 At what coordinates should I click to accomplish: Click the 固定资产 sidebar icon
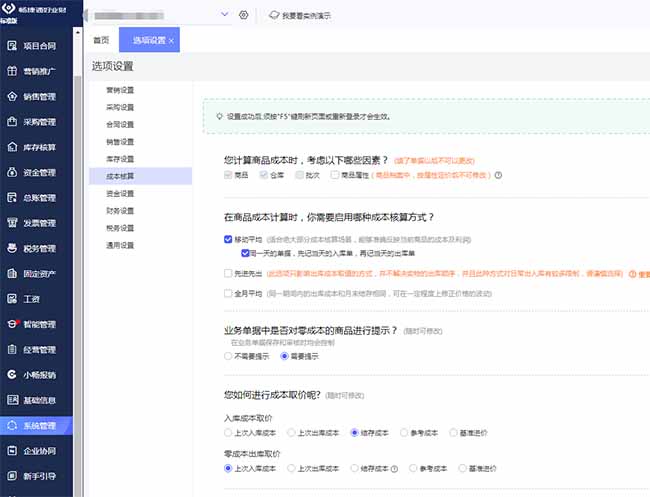pyautogui.click(x=11, y=274)
